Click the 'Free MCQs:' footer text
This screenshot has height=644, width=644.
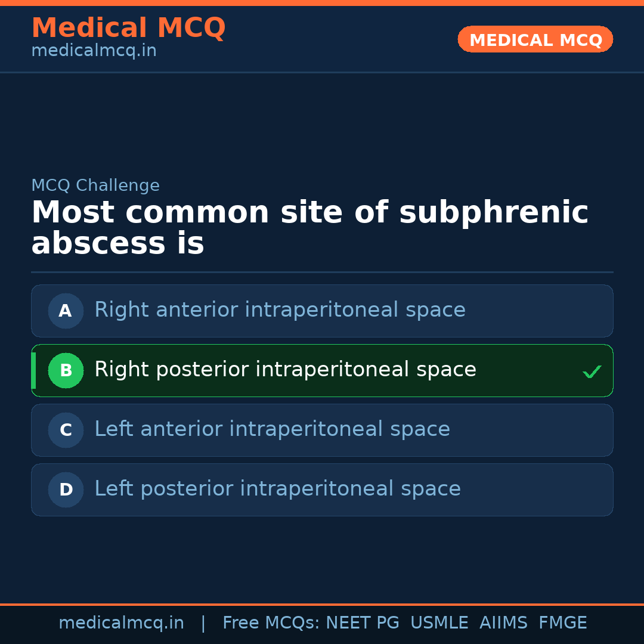point(271,623)
